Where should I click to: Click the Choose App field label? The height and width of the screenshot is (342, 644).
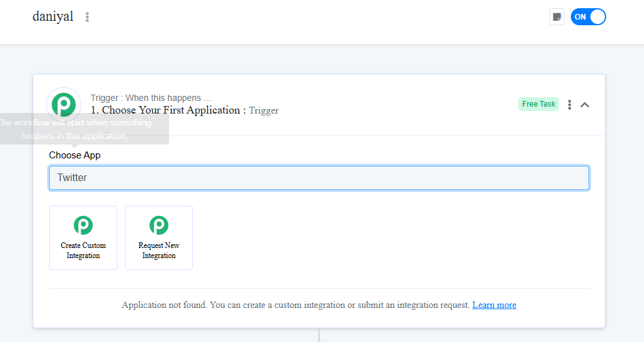(74, 155)
